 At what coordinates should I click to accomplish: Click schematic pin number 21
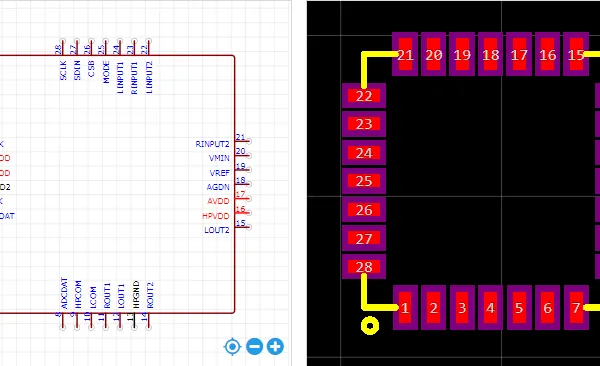click(240, 137)
